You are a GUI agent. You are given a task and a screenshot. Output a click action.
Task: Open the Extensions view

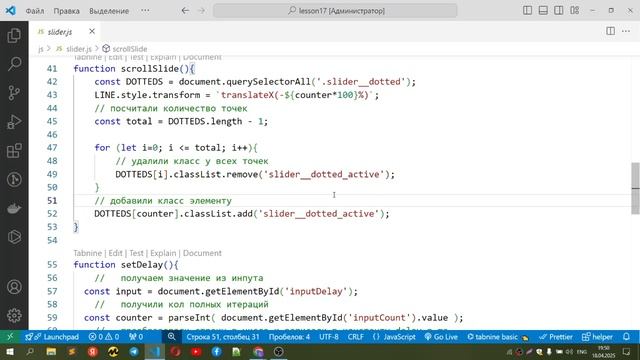(14, 151)
